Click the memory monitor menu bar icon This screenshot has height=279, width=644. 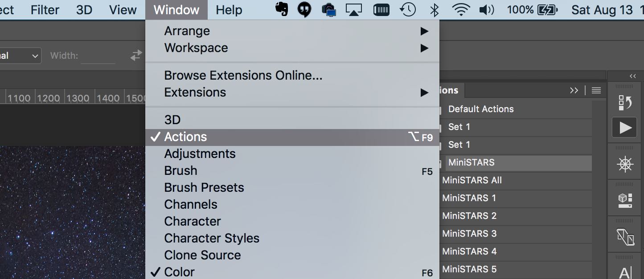click(x=381, y=10)
